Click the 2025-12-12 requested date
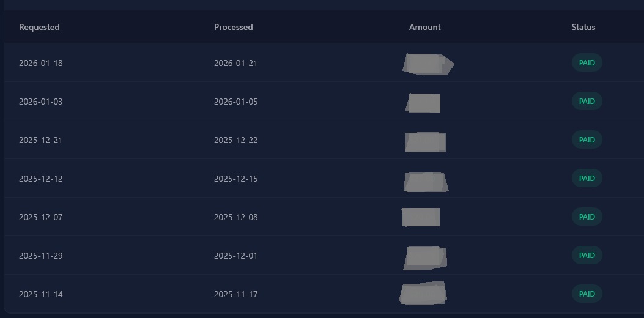The width and height of the screenshot is (644, 318). point(40,179)
